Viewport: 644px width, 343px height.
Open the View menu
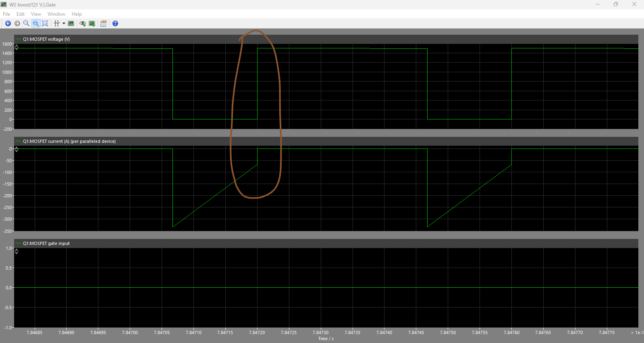(x=36, y=14)
